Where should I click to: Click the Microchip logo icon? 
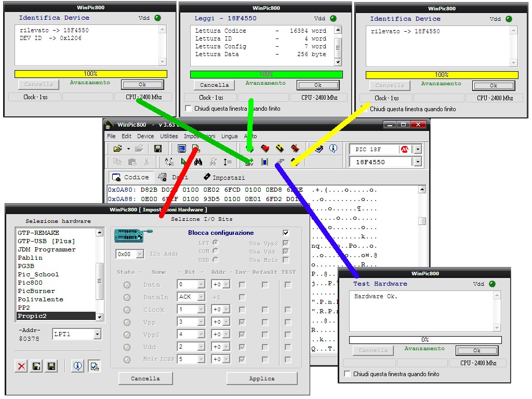tap(405, 149)
